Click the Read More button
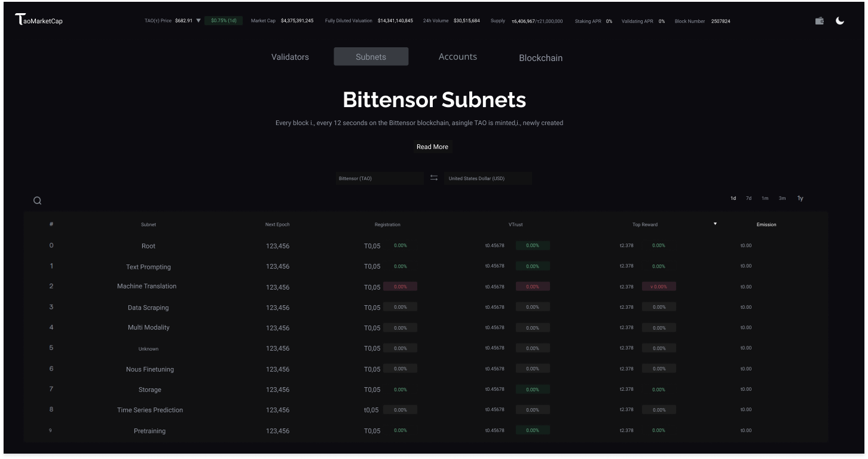868x459 pixels. 432,147
